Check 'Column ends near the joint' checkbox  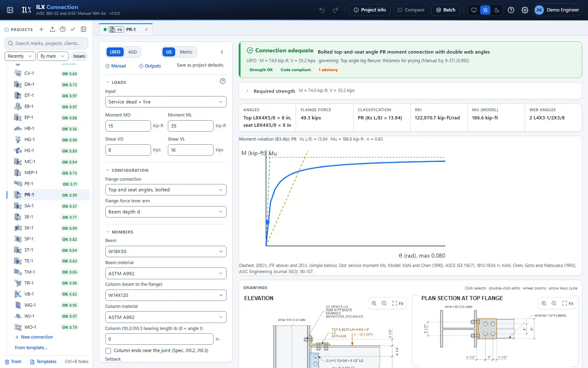coord(108,350)
